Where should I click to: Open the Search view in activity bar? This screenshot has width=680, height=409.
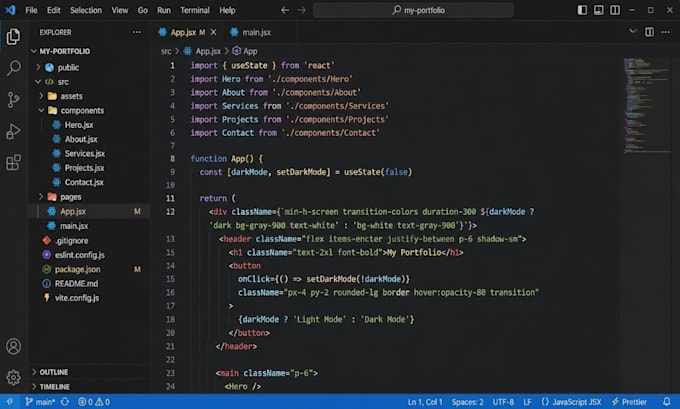point(13,68)
